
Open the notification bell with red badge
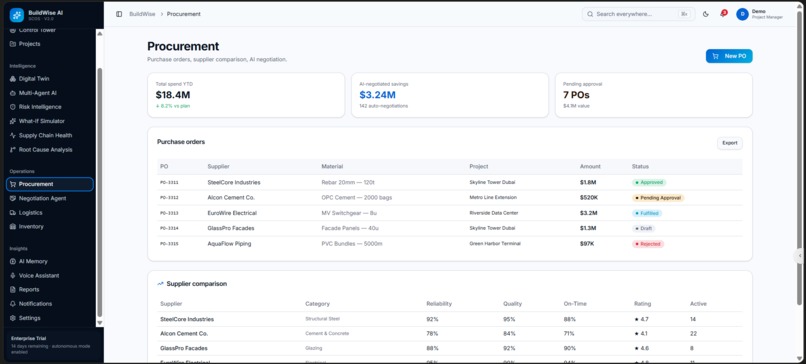723,14
